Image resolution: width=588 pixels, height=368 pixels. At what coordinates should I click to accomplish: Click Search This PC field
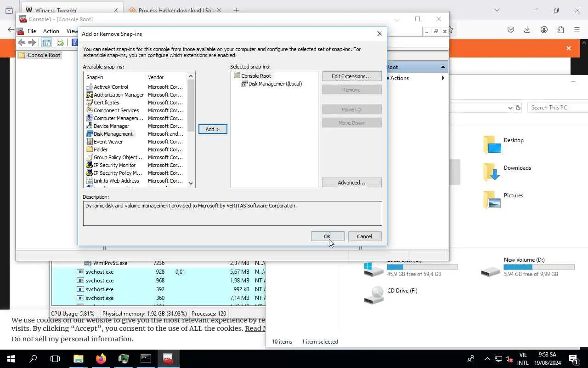(x=558, y=108)
